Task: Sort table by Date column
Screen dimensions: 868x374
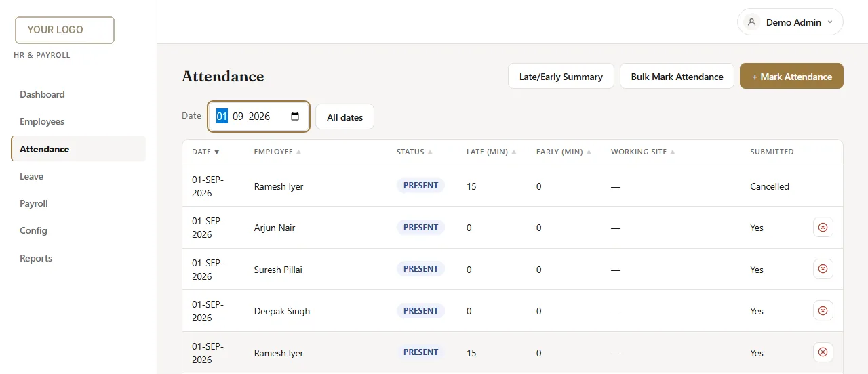Action: coord(205,152)
